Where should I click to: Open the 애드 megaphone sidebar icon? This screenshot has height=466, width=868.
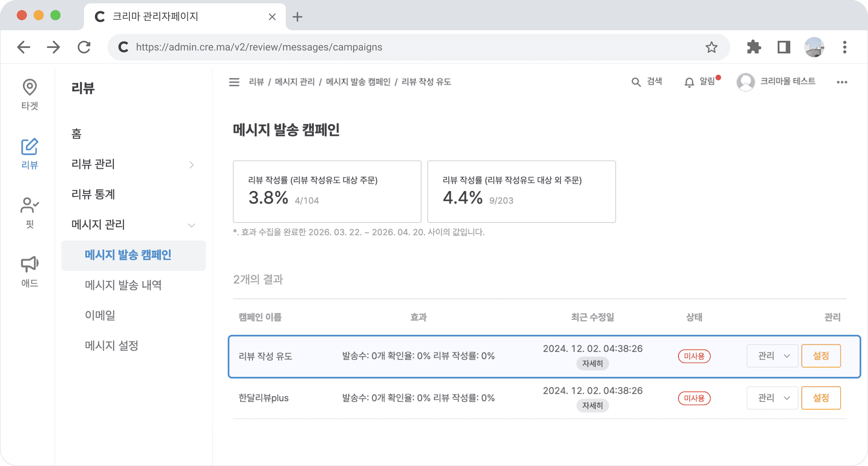click(x=29, y=265)
